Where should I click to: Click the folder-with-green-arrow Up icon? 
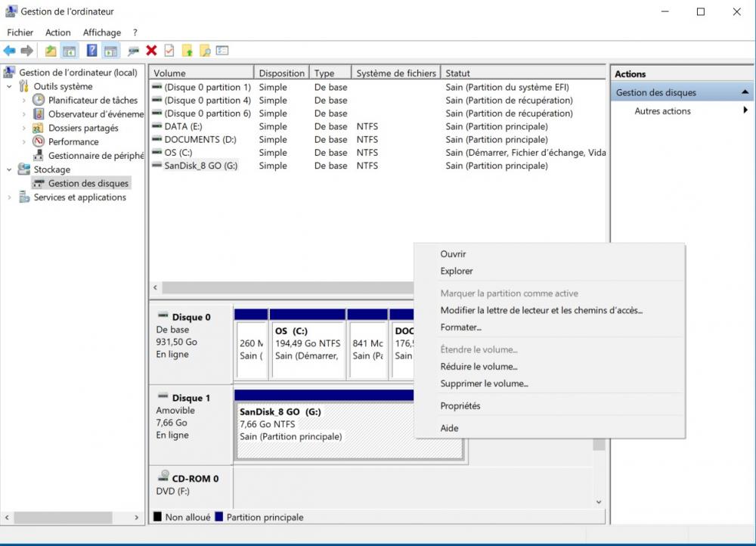(51, 51)
